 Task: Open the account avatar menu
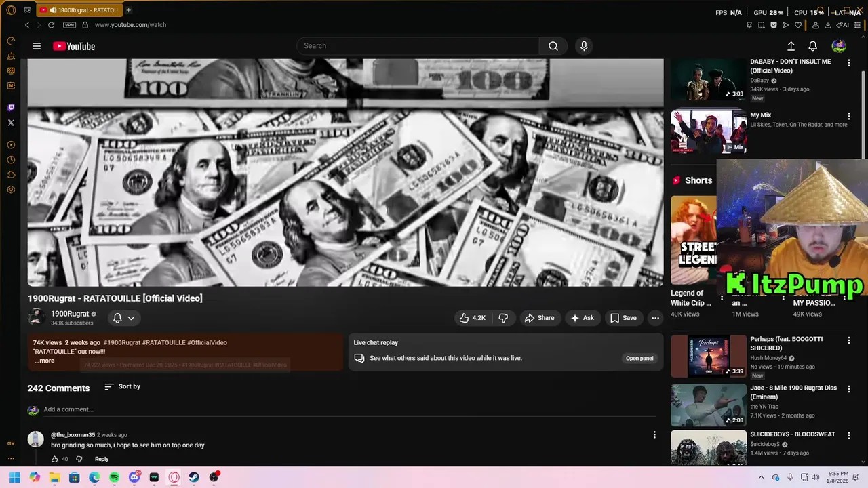[839, 46]
